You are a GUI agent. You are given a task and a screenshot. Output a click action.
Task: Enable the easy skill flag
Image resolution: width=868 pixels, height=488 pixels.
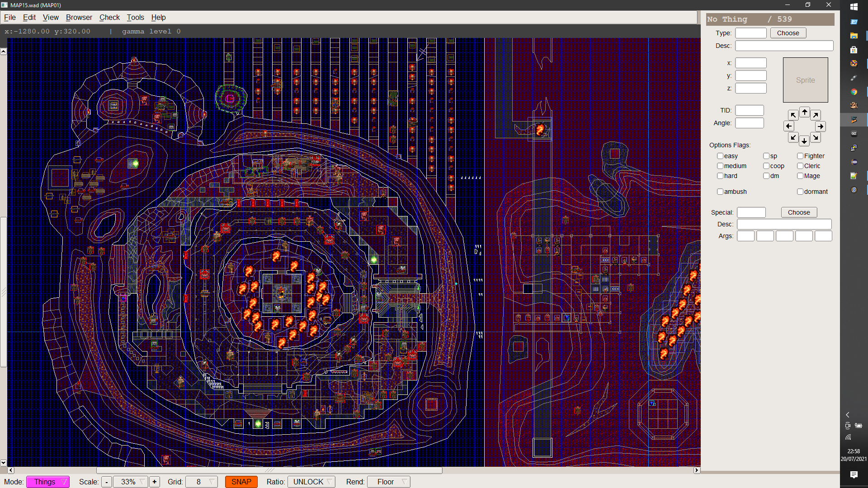(720, 156)
